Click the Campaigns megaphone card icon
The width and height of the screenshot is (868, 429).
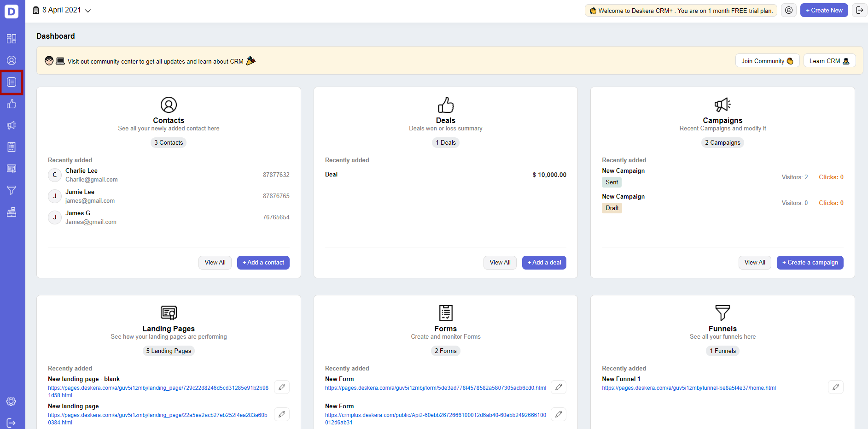point(722,105)
